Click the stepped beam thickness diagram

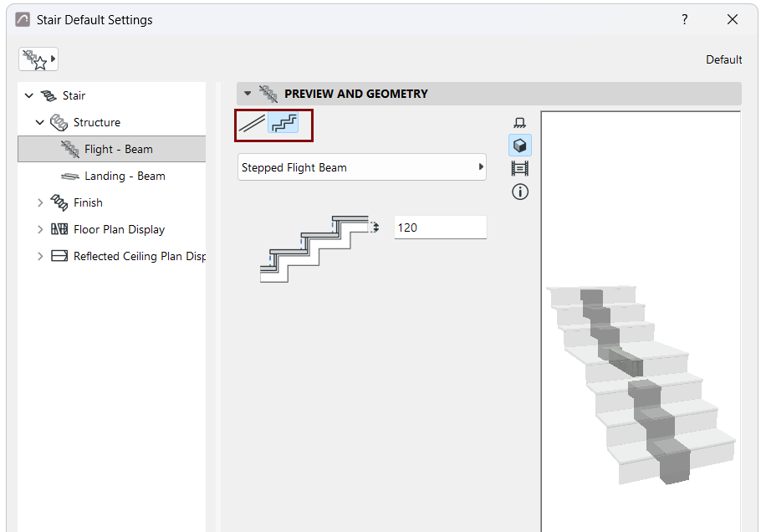319,248
